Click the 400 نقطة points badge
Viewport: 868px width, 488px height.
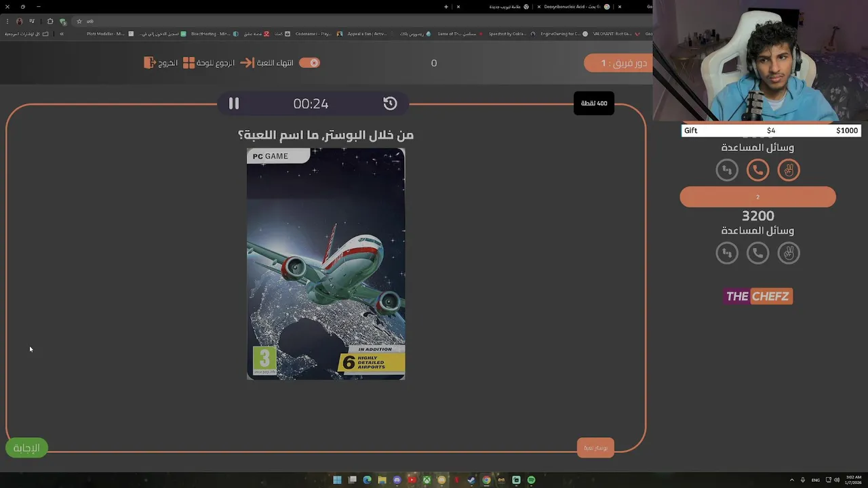coord(594,103)
